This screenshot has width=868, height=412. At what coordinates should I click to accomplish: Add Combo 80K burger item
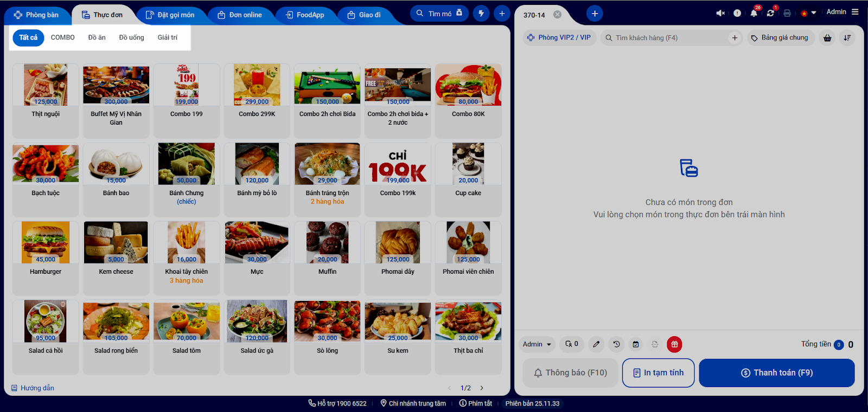coord(468,101)
